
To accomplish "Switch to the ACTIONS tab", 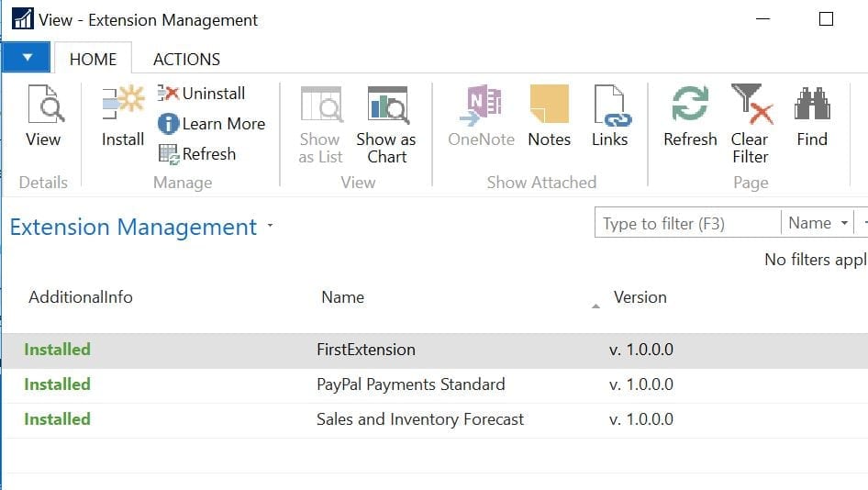I will pyautogui.click(x=186, y=59).
